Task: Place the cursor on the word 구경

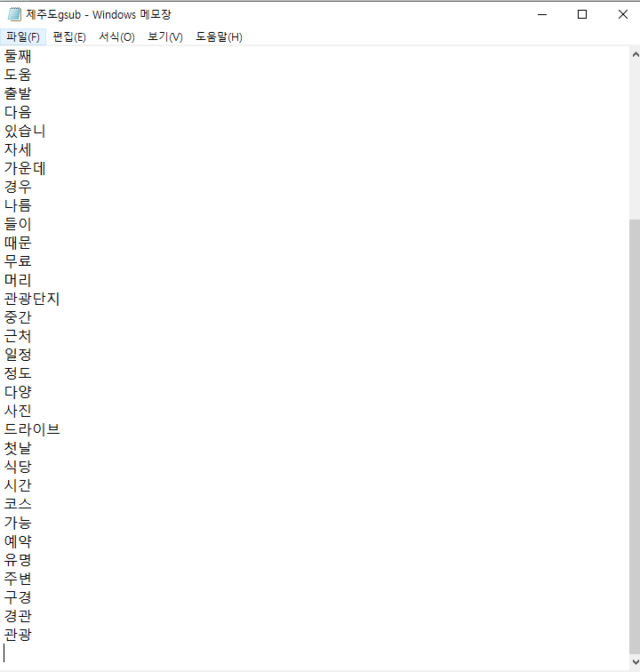Action: 18,596
